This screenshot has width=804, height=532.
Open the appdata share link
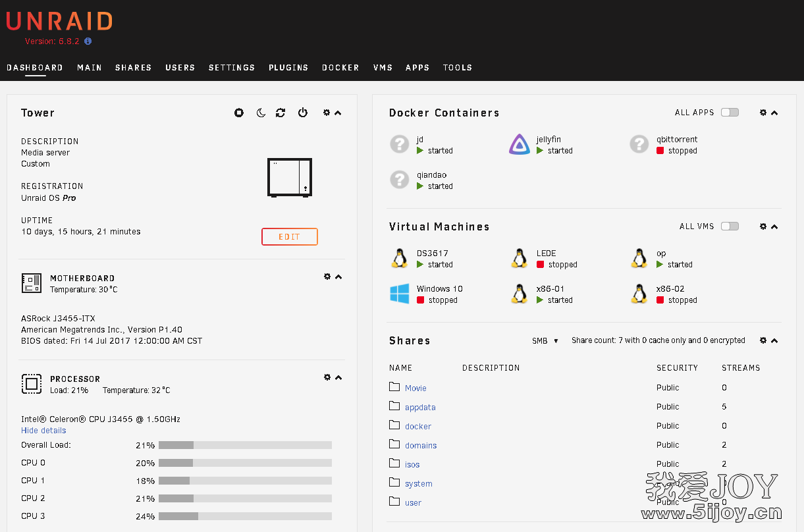tap(420, 408)
